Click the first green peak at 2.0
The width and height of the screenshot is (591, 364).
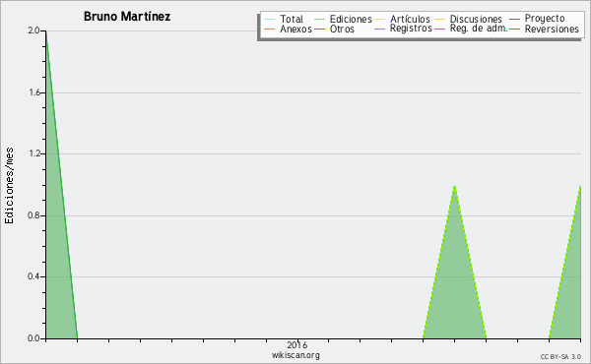(x=46, y=32)
